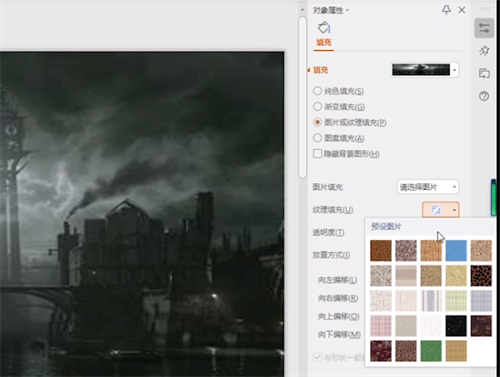Choose the solid blue texture
The height and width of the screenshot is (377, 500).
456,250
